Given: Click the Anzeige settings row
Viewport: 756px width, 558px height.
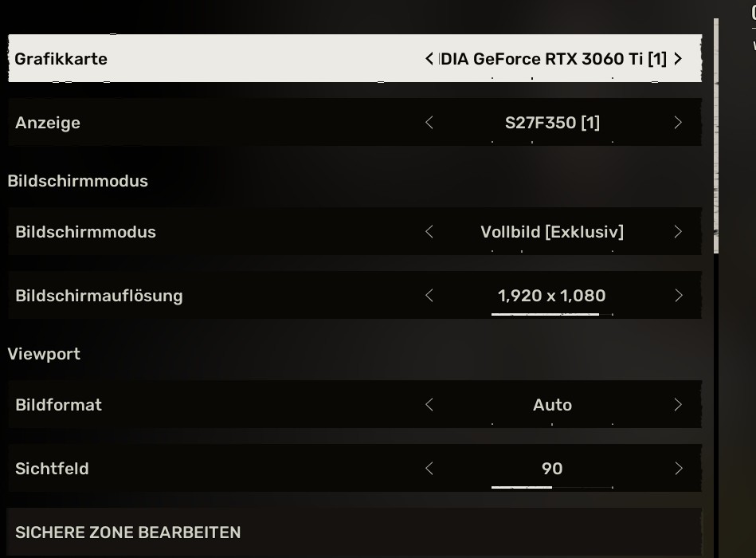Looking at the screenshot, I should (239, 123).
